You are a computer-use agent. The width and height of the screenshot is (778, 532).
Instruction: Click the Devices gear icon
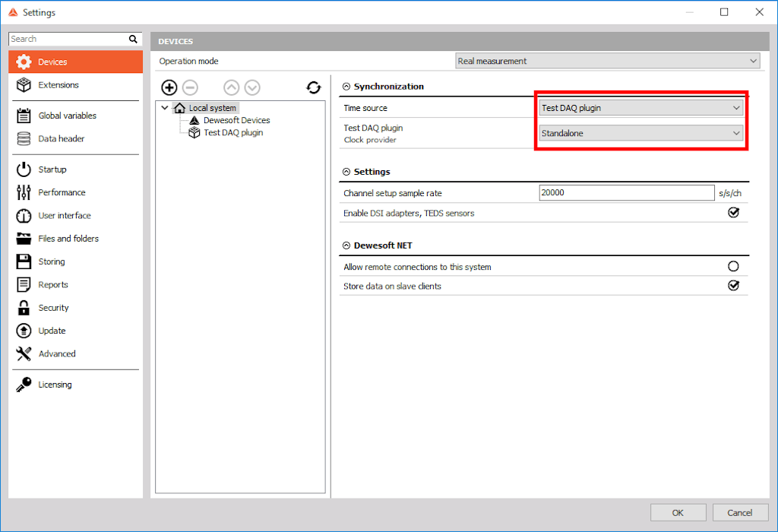(24, 62)
